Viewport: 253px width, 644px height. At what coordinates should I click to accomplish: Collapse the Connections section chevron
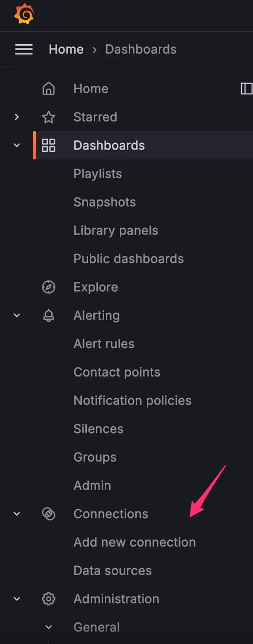(17, 514)
